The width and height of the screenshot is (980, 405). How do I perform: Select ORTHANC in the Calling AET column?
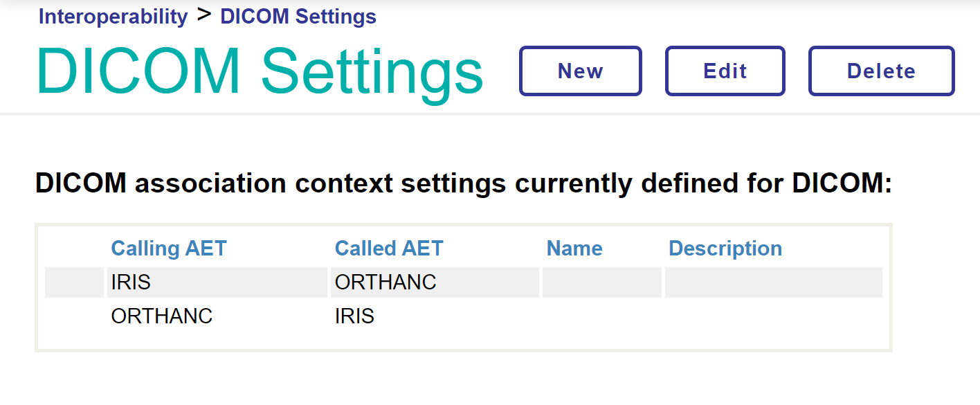click(161, 316)
